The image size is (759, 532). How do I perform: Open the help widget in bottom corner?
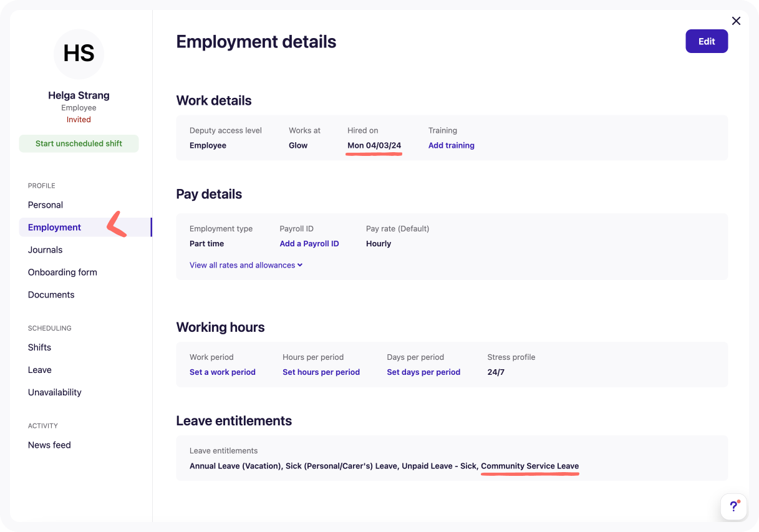point(733,507)
